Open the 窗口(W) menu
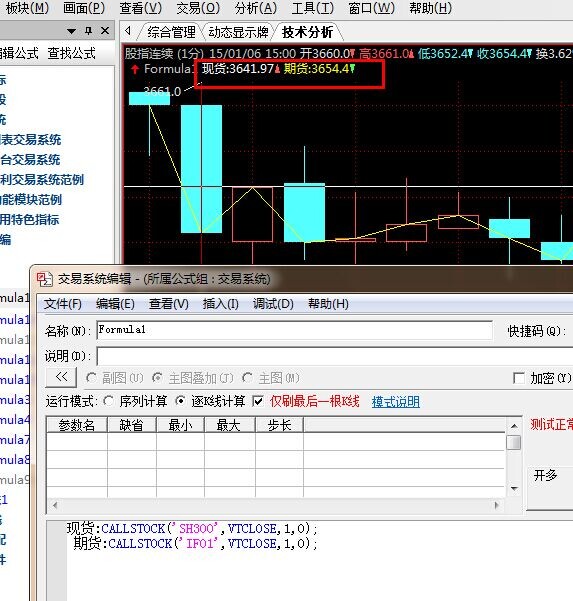This screenshot has width=573, height=601. [x=371, y=8]
